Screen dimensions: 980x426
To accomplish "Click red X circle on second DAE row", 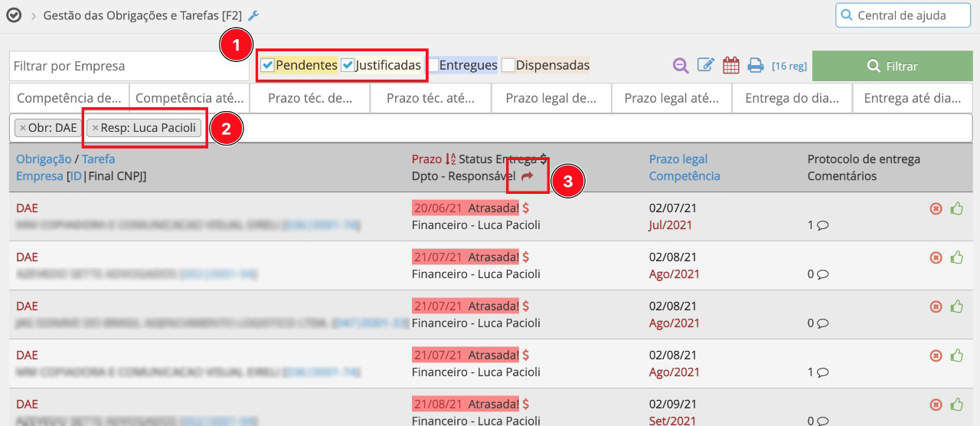I will pyautogui.click(x=936, y=257).
